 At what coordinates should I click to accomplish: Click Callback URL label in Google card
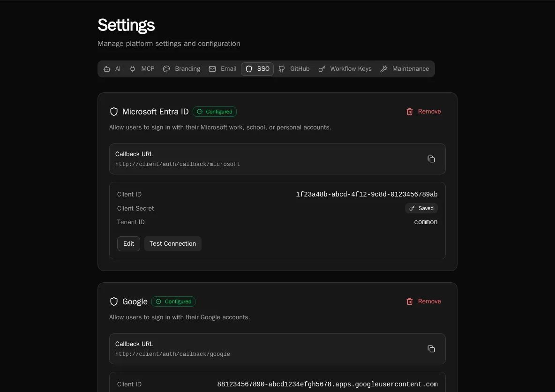click(x=134, y=344)
